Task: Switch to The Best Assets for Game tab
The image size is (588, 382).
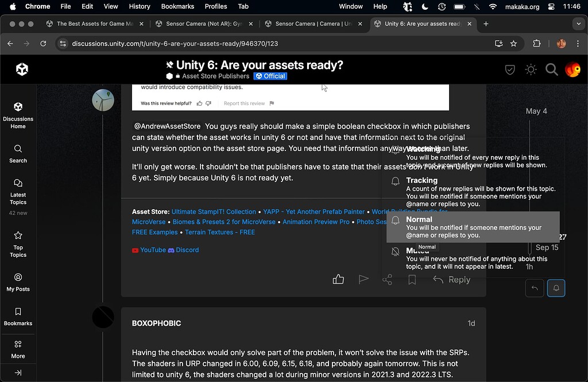Action: [x=95, y=24]
